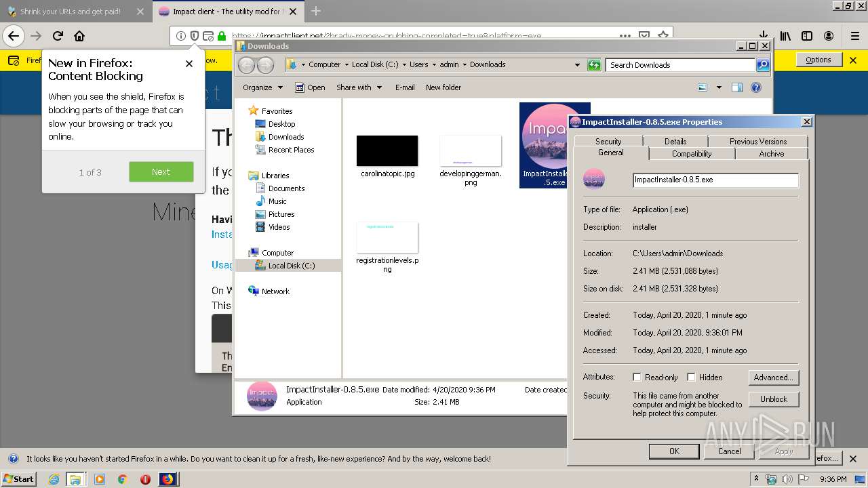Image resolution: width=868 pixels, height=488 pixels.
Task: Open Music library
Action: pyautogui.click(x=277, y=201)
